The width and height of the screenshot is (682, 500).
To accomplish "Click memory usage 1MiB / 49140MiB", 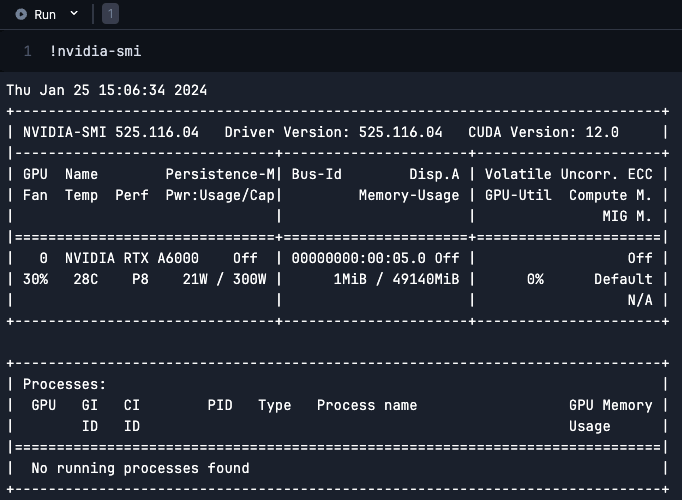I will pyautogui.click(x=396, y=279).
